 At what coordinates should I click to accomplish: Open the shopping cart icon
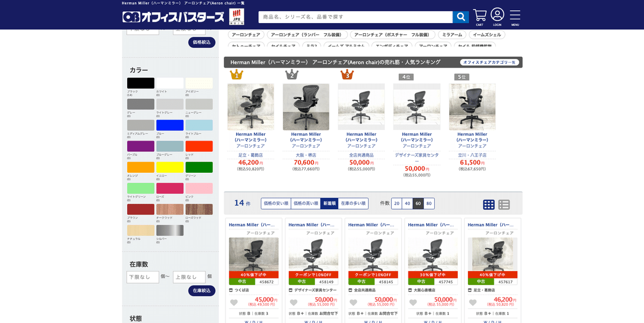pos(479,17)
